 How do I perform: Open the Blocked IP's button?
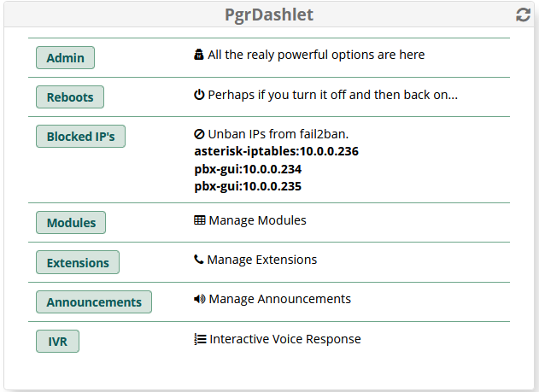(x=80, y=137)
